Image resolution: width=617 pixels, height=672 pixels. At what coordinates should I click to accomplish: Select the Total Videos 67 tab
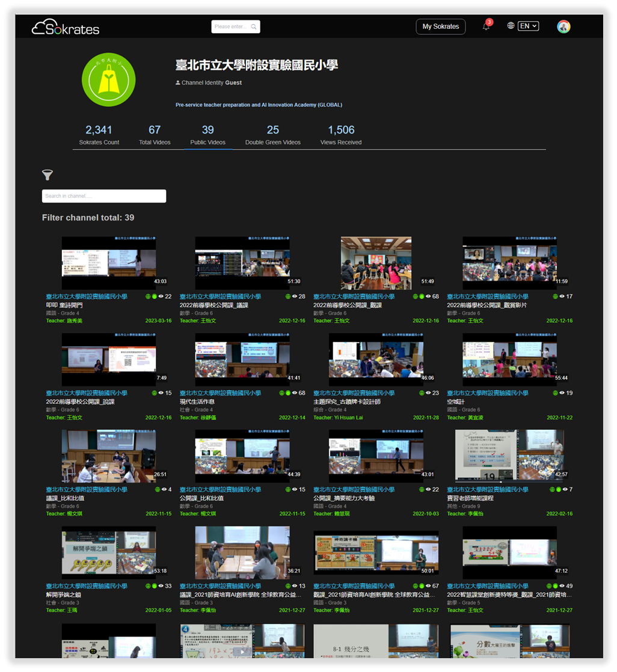(x=155, y=135)
